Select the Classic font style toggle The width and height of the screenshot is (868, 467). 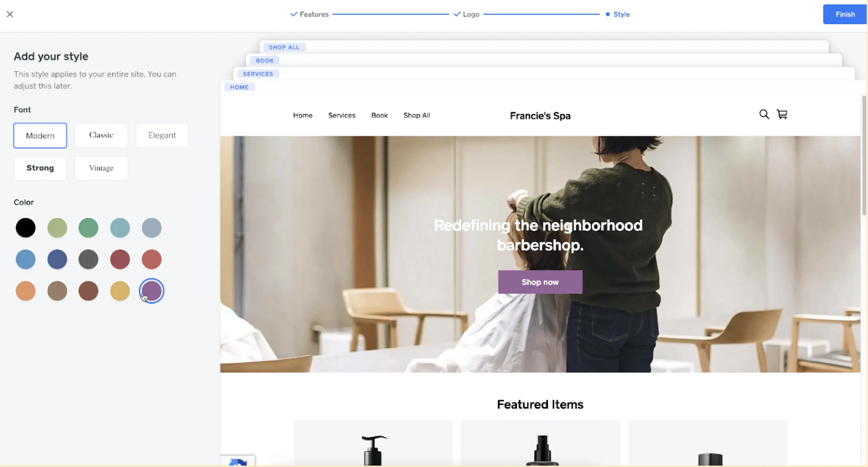click(x=101, y=135)
